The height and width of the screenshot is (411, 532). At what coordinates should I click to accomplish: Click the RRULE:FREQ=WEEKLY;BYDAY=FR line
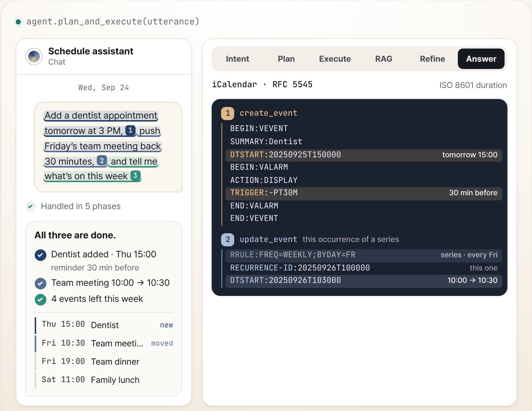(x=364, y=255)
